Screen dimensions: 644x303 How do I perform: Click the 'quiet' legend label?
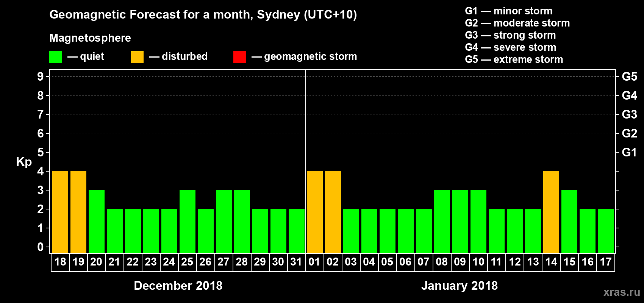92,56
